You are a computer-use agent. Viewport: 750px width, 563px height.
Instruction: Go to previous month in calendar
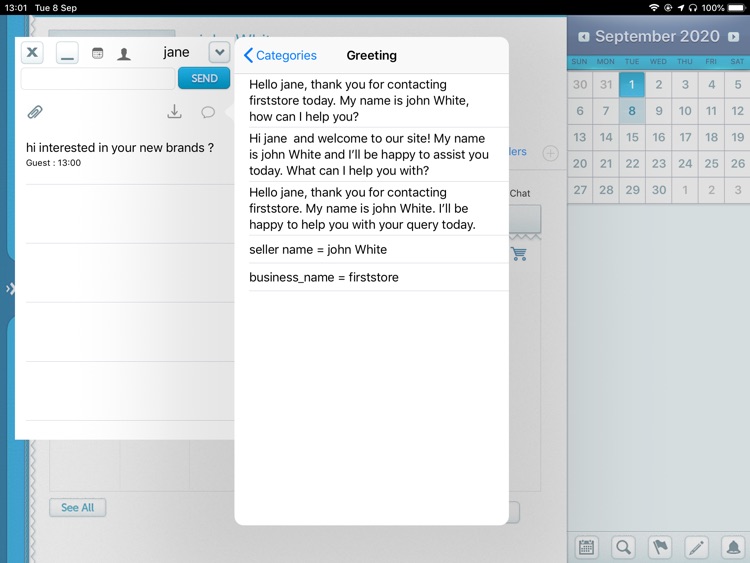pos(583,37)
